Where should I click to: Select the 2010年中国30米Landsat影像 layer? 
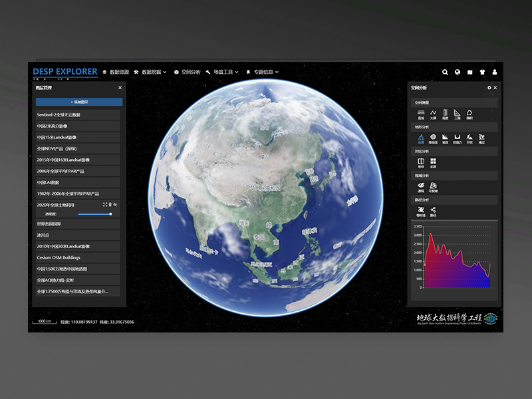coord(78,246)
